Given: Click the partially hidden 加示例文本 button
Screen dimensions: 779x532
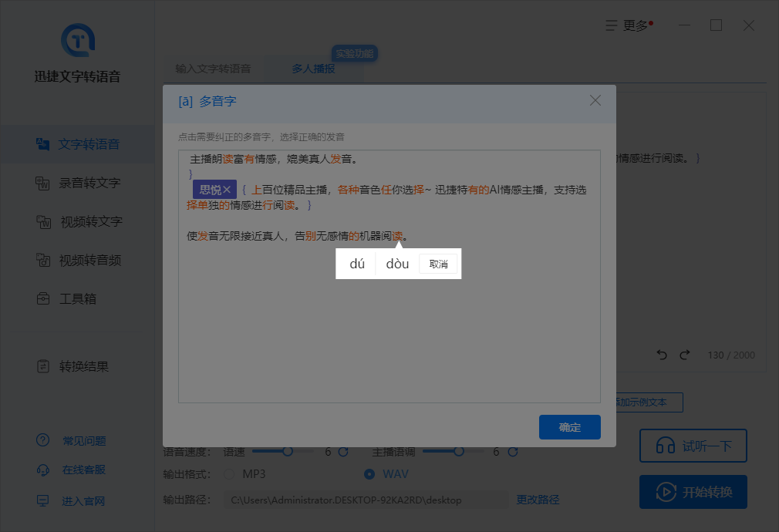Looking at the screenshot, I should coord(650,402).
